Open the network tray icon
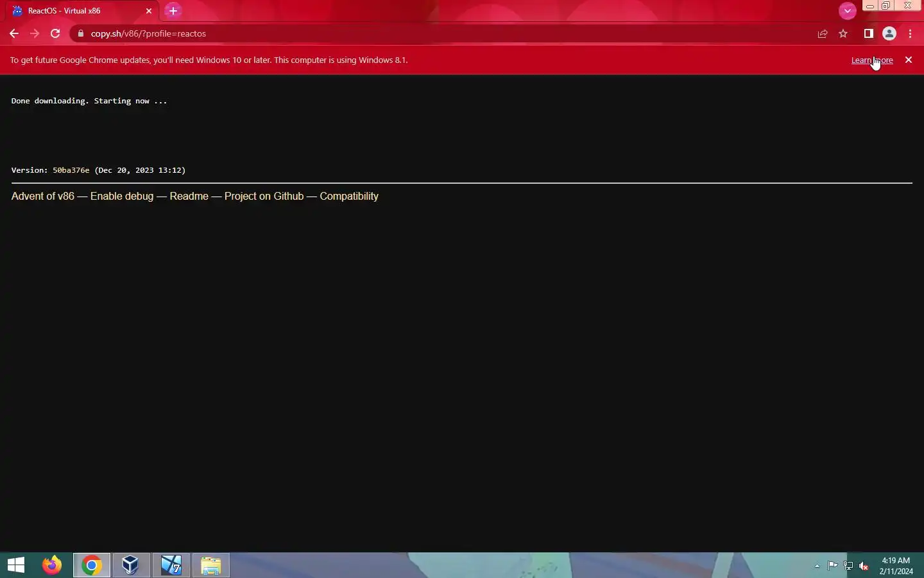 tap(848, 566)
